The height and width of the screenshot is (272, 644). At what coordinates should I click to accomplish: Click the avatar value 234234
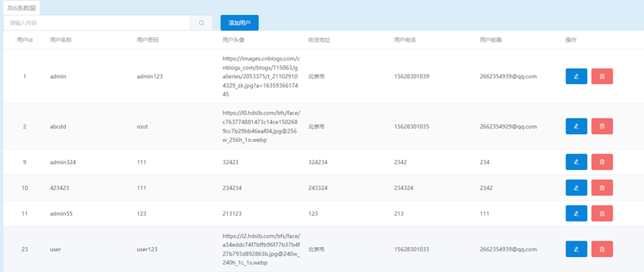[x=232, y=188]
